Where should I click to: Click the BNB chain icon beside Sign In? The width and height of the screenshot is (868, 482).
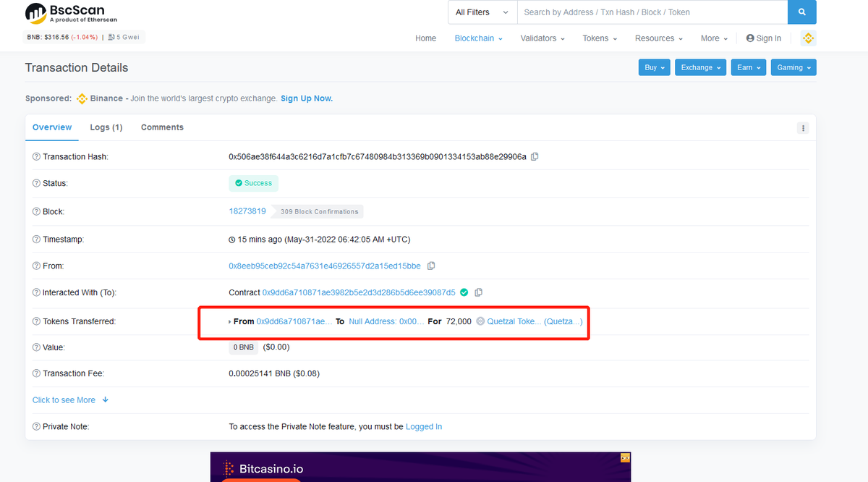808,38
